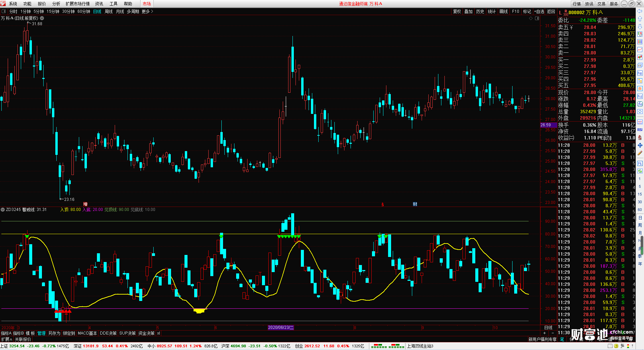
Task: Switch to the 市场 tab
Action: (147, 4)
